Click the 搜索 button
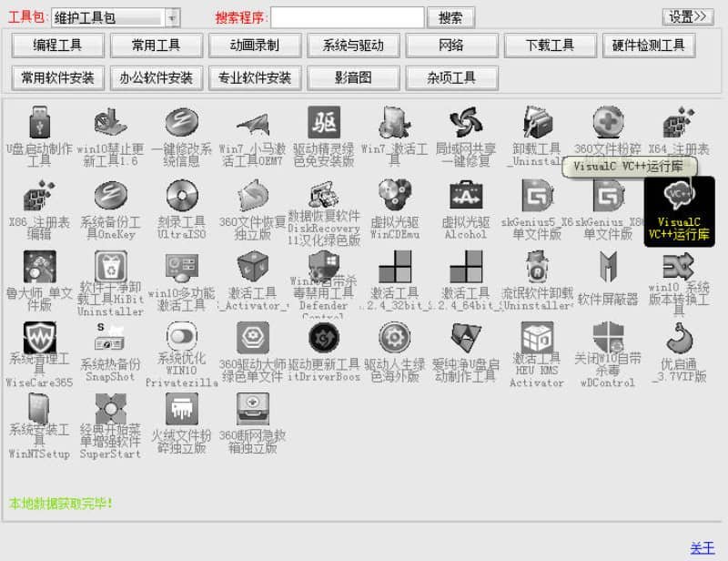The width and height of the screenshot is (728, 561). pos(450,18)
